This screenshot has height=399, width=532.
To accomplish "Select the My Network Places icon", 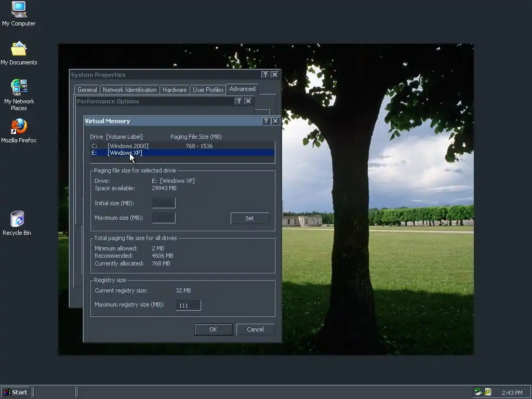I will pyautogui.click(x=19, y=95).
